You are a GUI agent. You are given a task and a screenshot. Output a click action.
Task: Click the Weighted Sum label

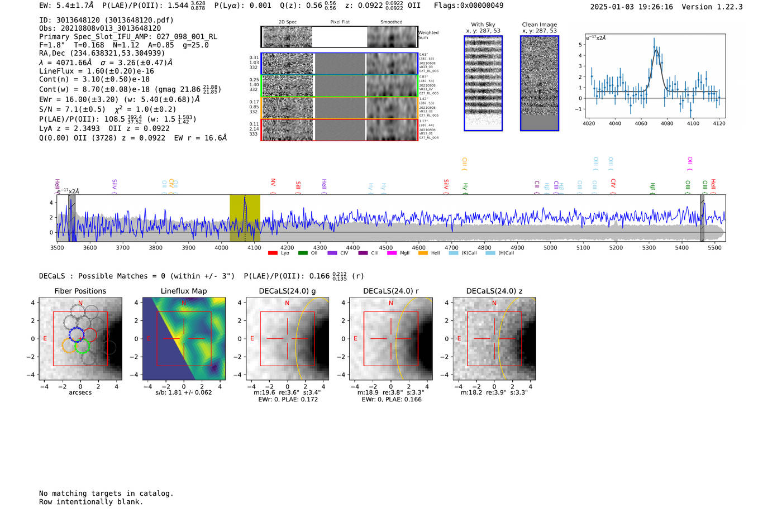(428, 35)
